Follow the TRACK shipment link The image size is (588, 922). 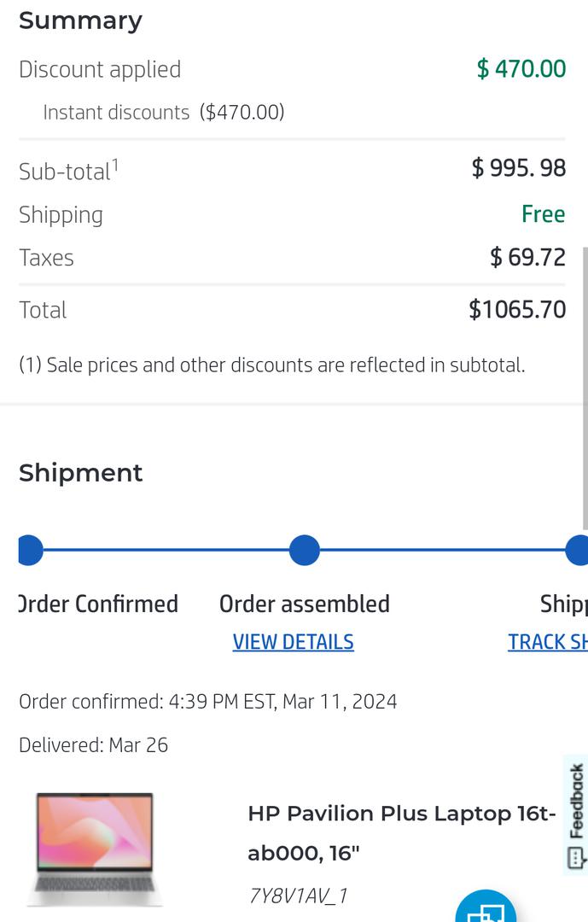547,642
